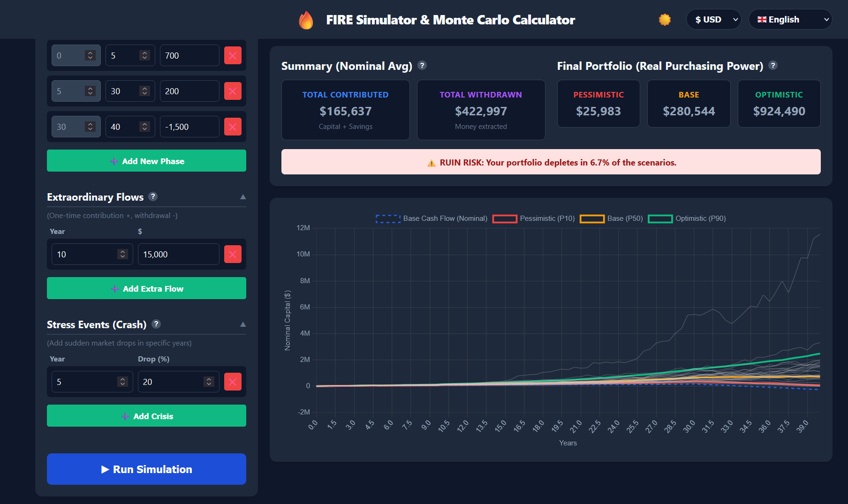The image size is (848, 504).
Task: Remove the year-5 crash event
Action: [x=233, y=381]
